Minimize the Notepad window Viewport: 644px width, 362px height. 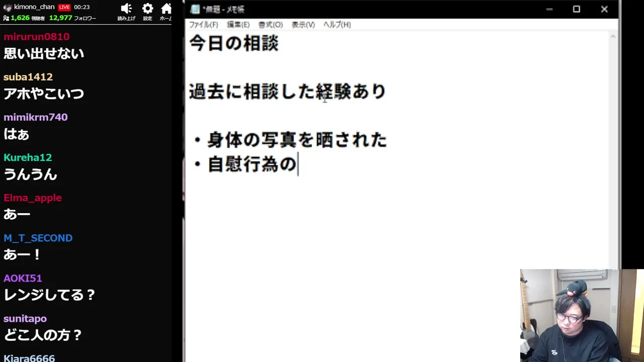pos(549,9)
